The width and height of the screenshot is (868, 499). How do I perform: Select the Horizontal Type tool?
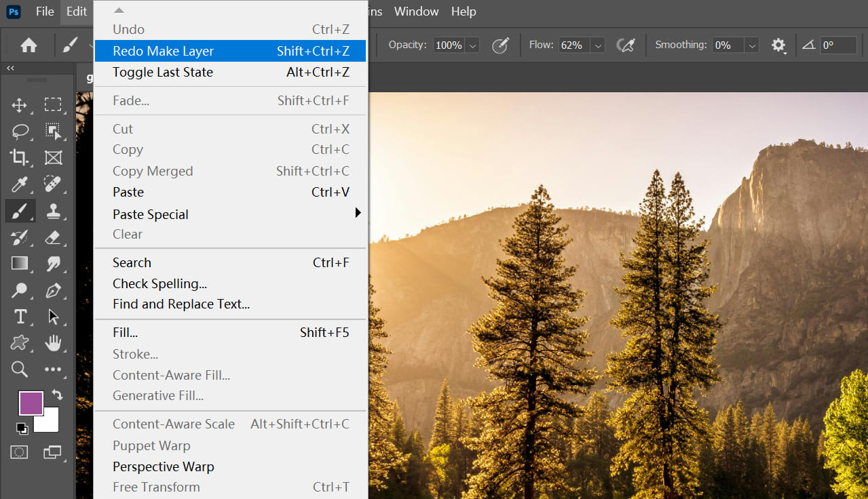tap(19, 316)
